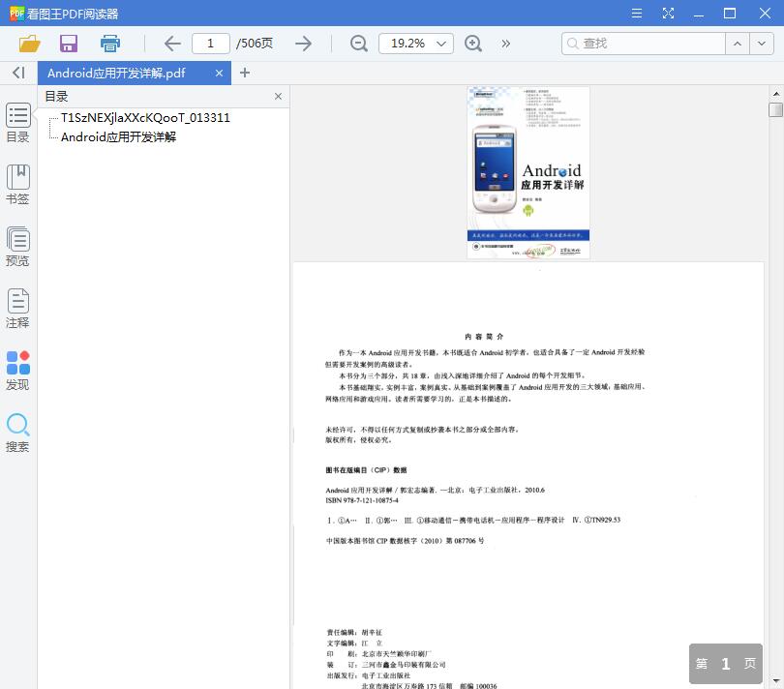Image resolution: width=784 pixels, height=689 pixels.
Task: Expand the hidden toolbar tools with double-arrow
Action: (x=502, y=44)
